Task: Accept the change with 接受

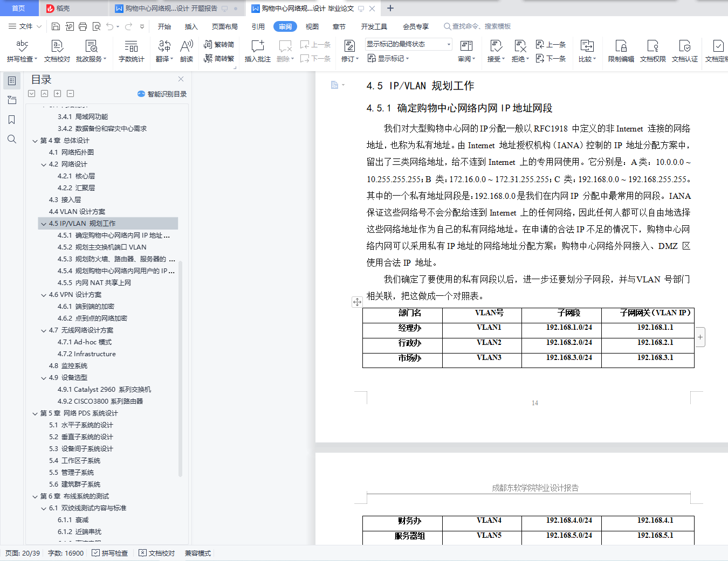Action: click(x=496, y=51)
